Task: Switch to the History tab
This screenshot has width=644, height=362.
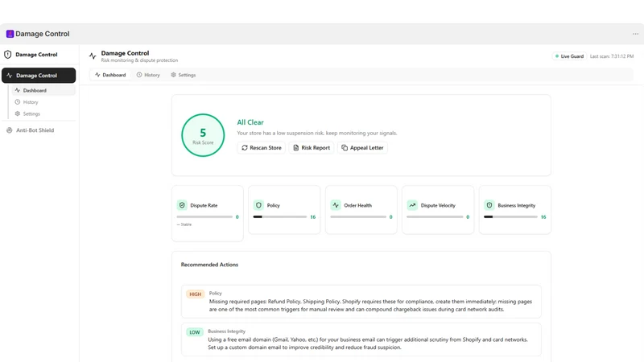Action: pos(148,75)
